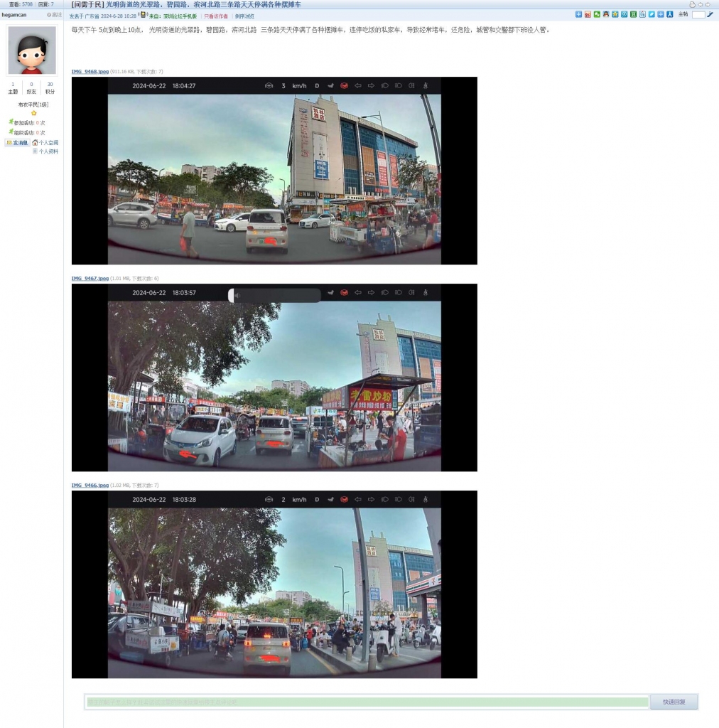Click the floor jump arrow icon
The width and height of the screenshot is (719, 728).
[x=710, y=14]
